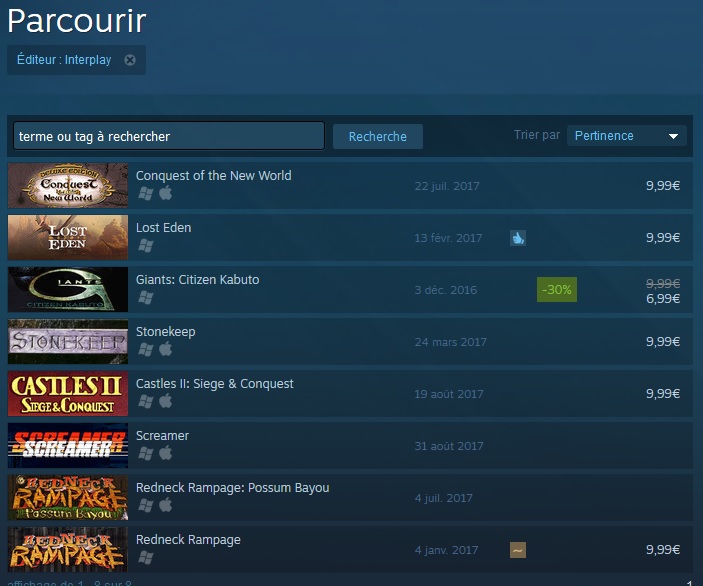
Task: Open the Conquest of the New World thumbnail
Action: 68,186
